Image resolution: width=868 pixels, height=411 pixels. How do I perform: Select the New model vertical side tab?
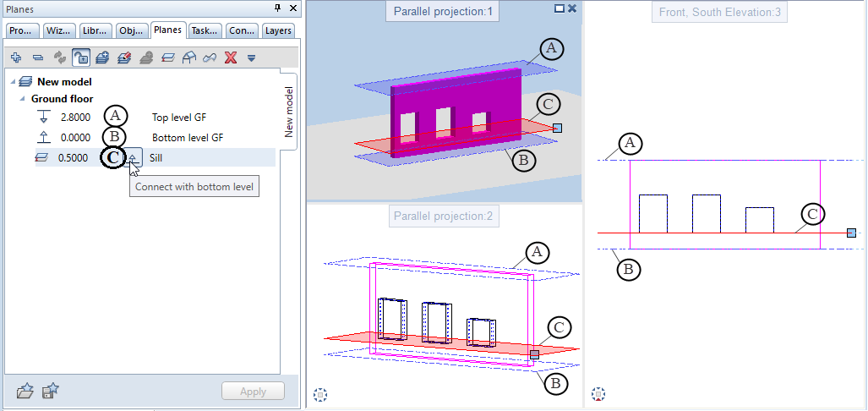(287, 112)
